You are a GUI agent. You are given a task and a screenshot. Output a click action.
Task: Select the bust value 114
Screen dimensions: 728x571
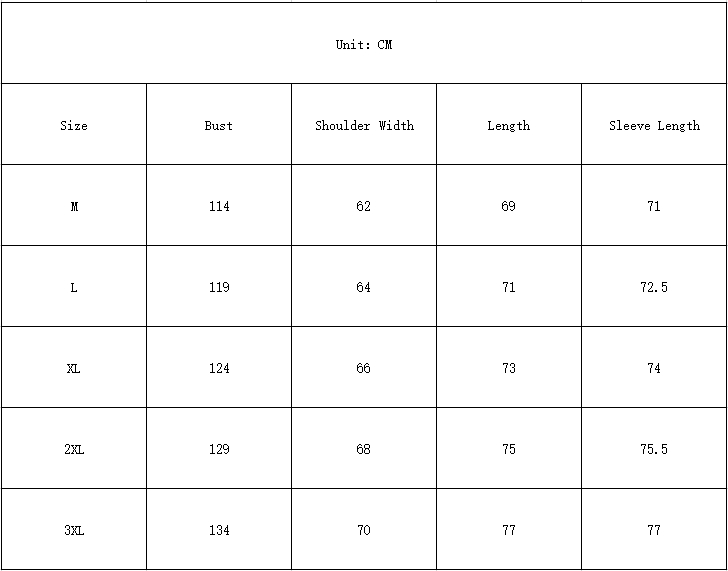tap(219, 207)
